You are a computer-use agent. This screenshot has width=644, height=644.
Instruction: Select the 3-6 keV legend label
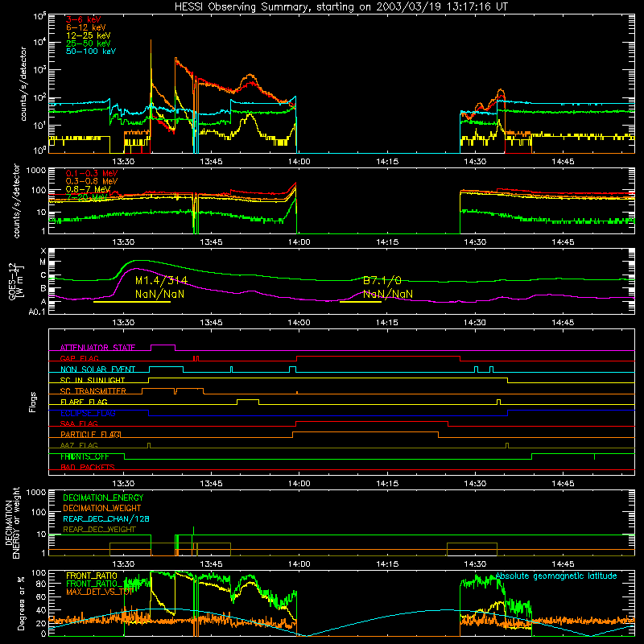(83, 19)
